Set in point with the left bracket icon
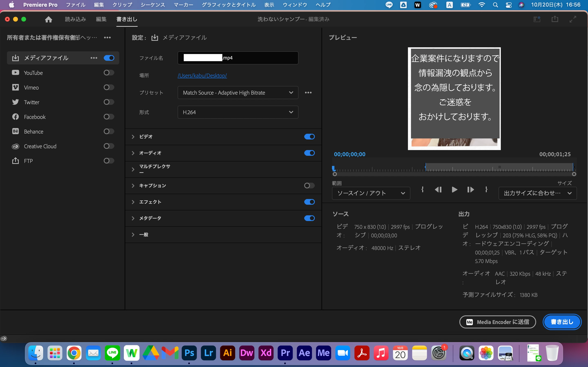588x367 pixels. click(423, 189)
